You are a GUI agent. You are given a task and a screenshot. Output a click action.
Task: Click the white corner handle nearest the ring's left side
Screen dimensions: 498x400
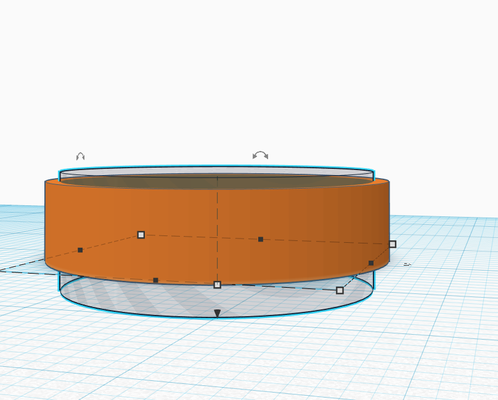tap(141, 235)
